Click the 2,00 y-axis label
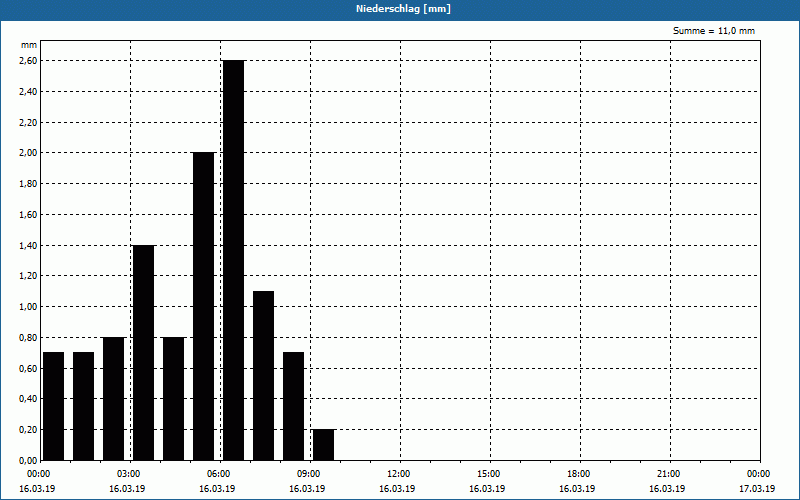The height and width of the screenshot is (500, 800). [x=28, y=153]
